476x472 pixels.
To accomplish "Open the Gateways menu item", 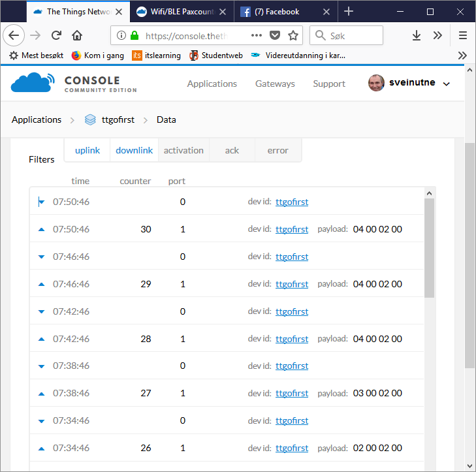I will click(275, 84).
